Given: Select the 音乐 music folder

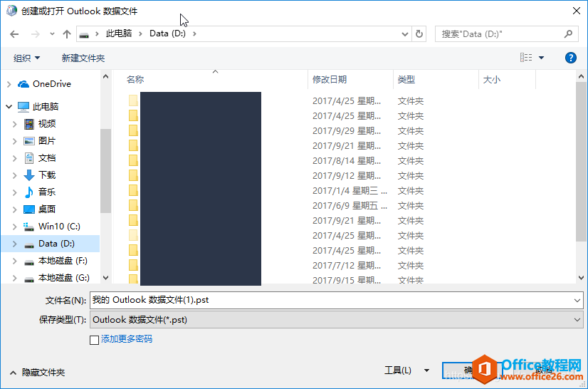Looking at the screenshot, I should (47, 192).
